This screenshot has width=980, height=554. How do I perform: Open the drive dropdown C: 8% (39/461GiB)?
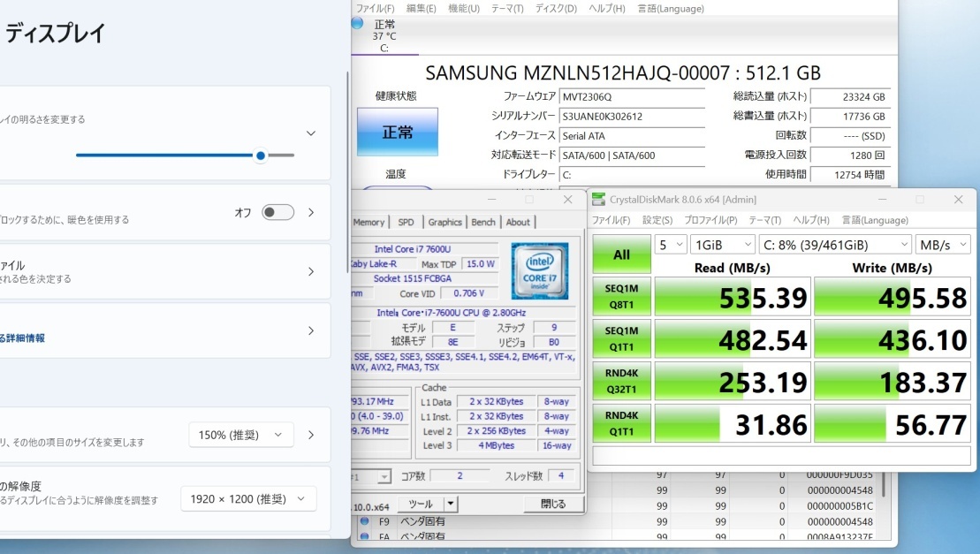coord(835,245)
